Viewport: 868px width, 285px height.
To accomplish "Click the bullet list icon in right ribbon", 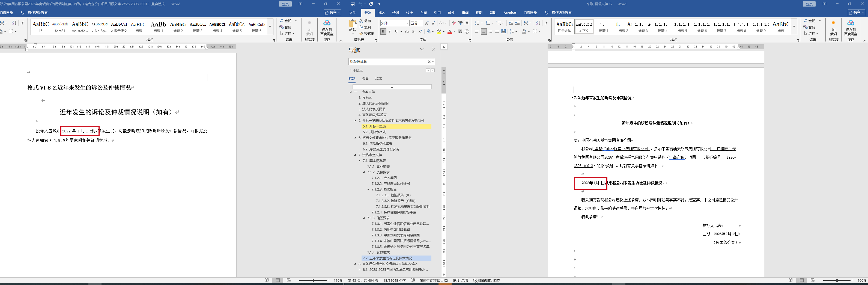I will coord(477,23).
